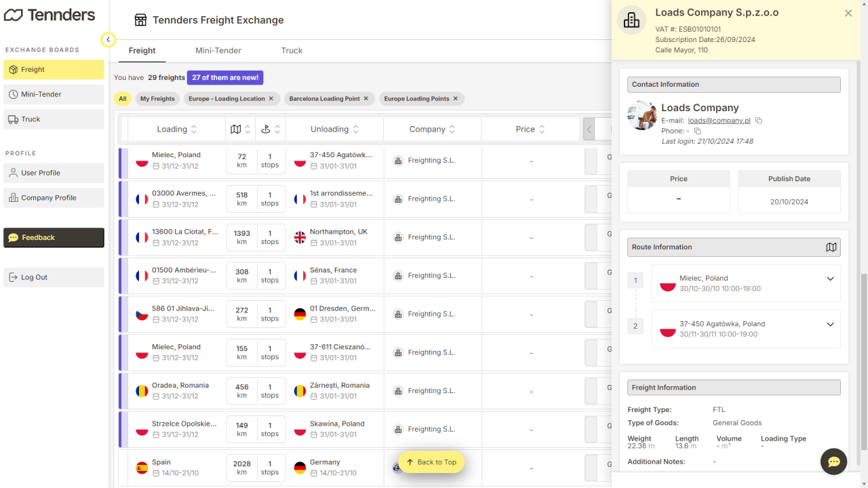Viewport: 868px width, 488px height.
Task: Remove the Barcelona Loading Point filter
Action: coord(366,99)
